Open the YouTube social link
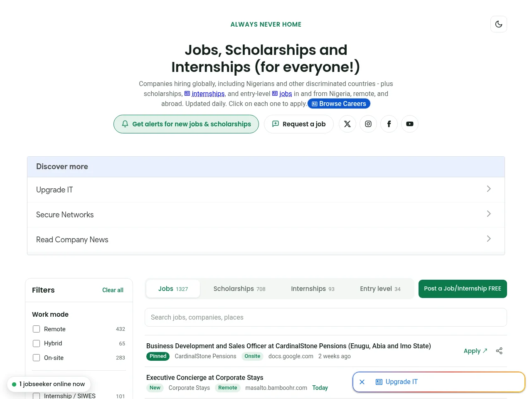This screenshot has width=532, height=399. point(410,124)
